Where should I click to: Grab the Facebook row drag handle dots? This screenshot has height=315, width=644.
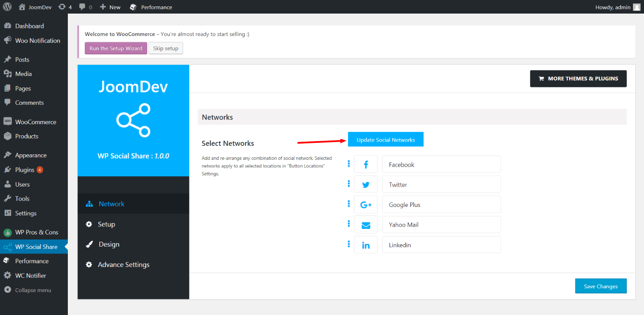pyautogui.click(x=348, y=164)
